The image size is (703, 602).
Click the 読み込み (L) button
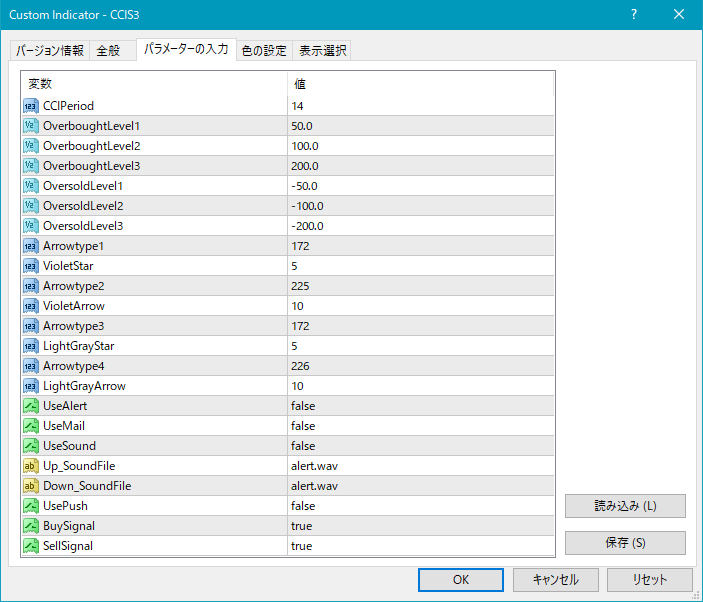coord(625,506)
